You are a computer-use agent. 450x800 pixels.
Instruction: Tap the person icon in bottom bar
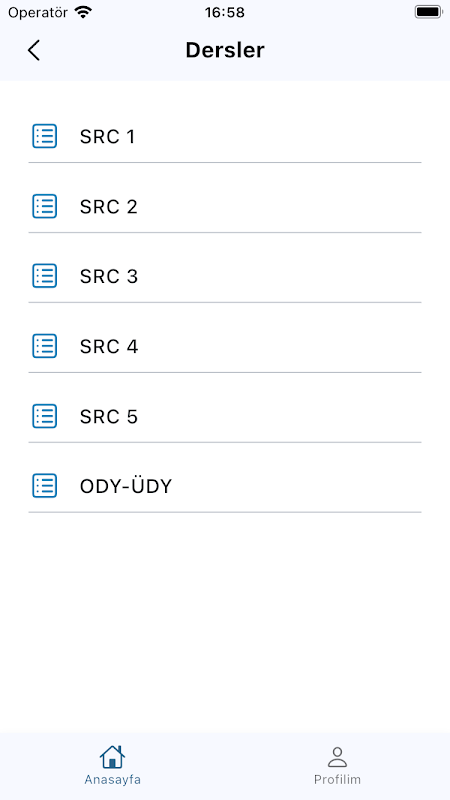pos(337,757)
